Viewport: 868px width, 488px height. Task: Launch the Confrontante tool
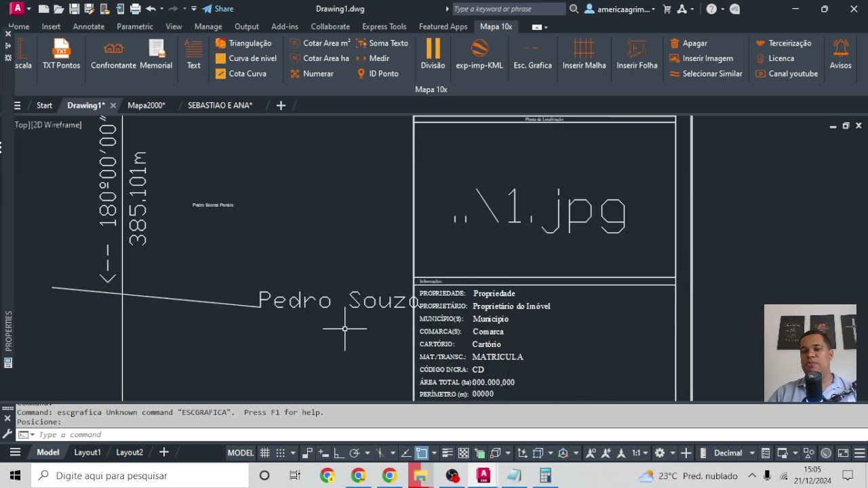click(113, 54)
